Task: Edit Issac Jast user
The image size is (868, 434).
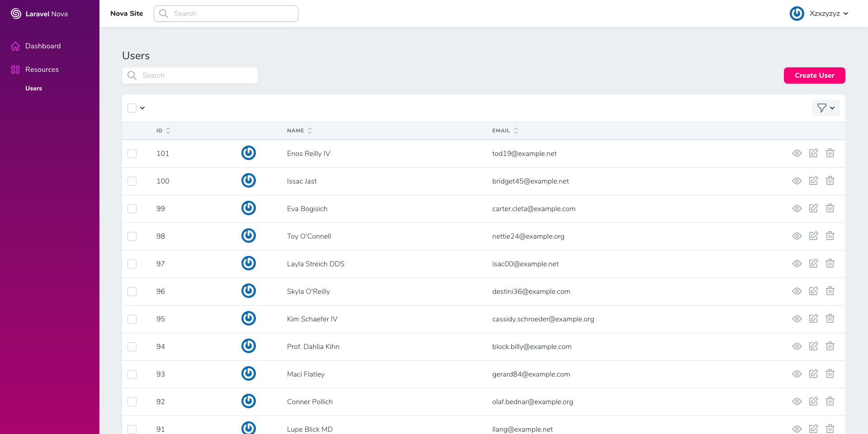Action: [x=813, y=180]
